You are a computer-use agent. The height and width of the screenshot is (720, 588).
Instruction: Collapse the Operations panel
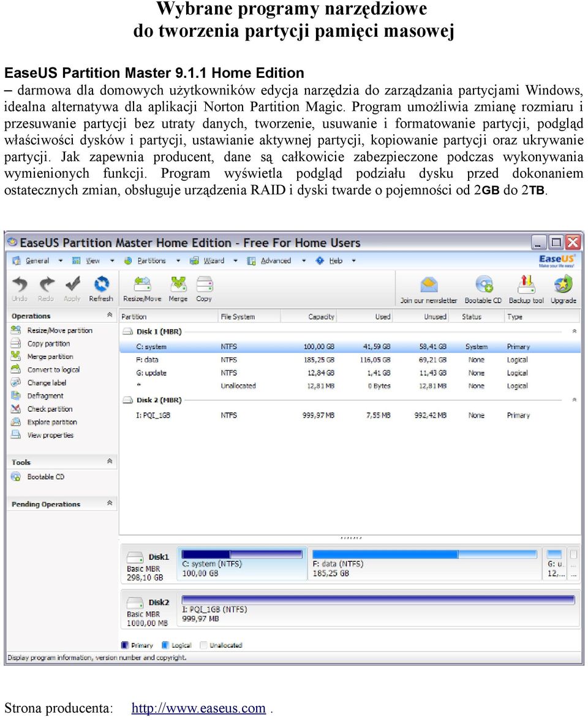[x=110, y=315]
